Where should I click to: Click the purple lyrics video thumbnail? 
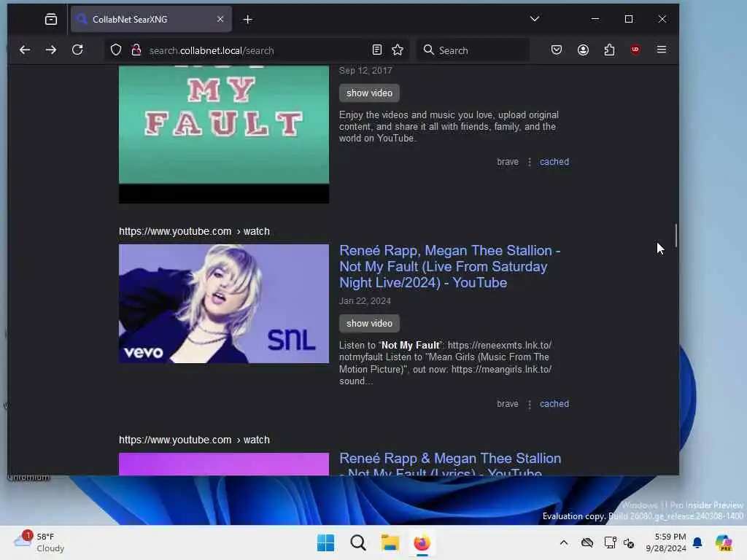224,464
